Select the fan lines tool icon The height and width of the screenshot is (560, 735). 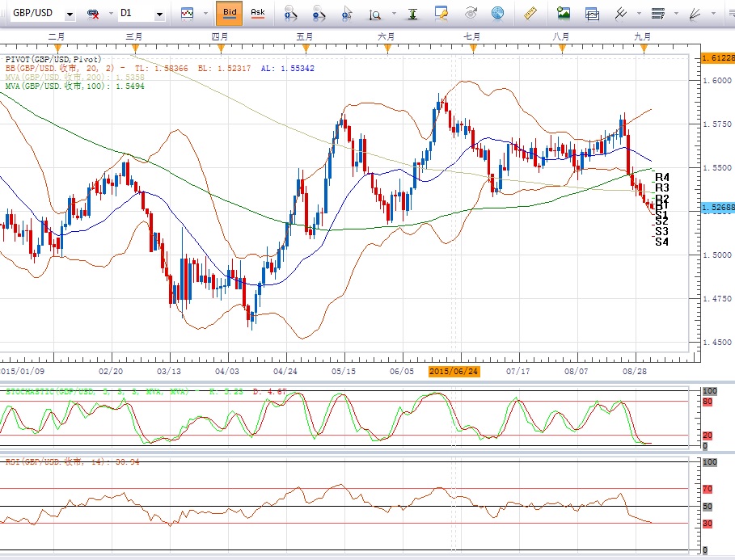click(x=695, y=14)
